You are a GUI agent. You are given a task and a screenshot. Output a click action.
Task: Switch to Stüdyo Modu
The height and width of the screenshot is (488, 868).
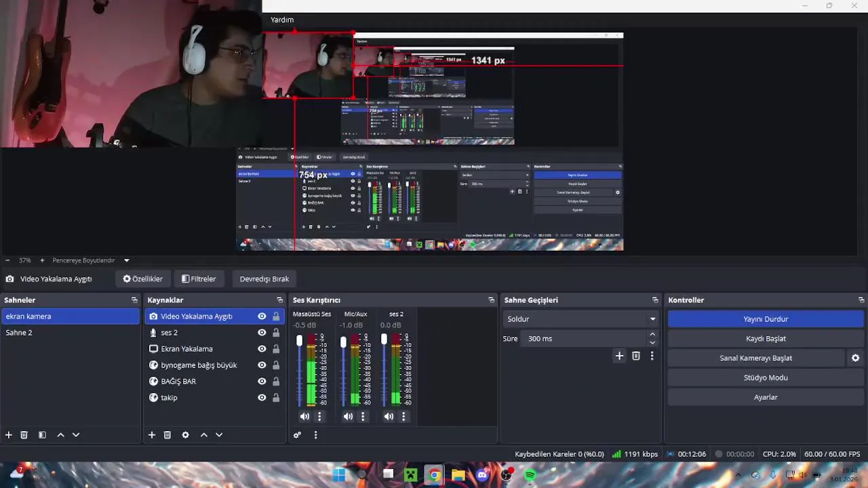tap(766, 378)
